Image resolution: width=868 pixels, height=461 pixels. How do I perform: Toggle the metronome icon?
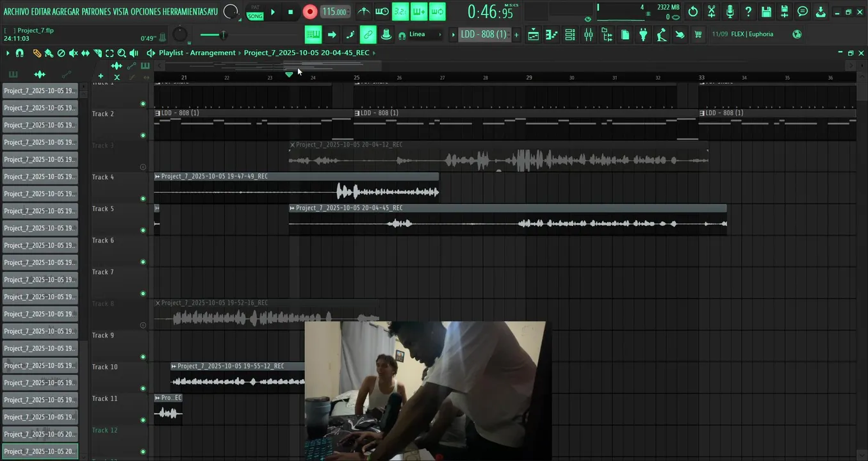(x=364, y=12)
